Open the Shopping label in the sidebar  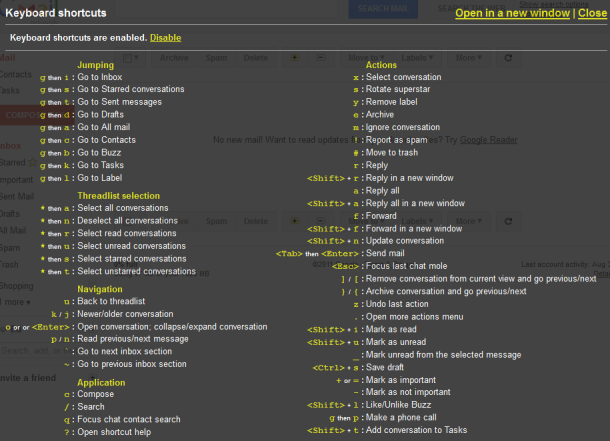click(x=17, y=286)
